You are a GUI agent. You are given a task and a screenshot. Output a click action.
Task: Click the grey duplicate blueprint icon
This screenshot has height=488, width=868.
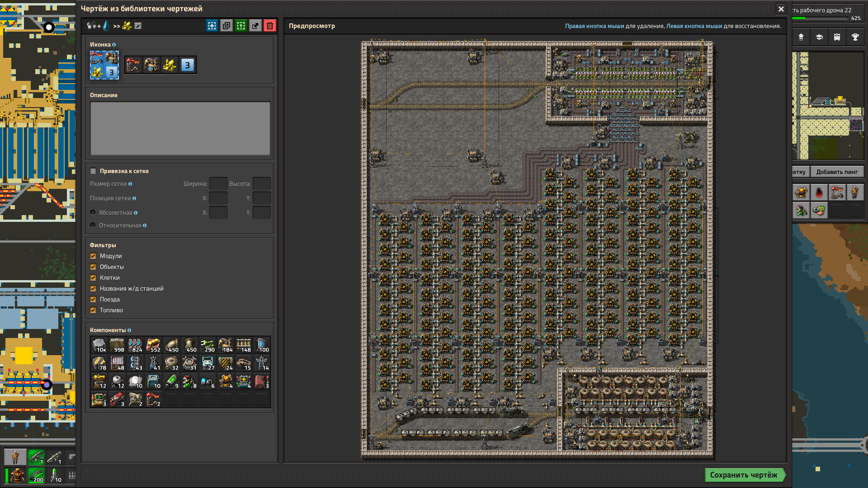tap(226, 26)
